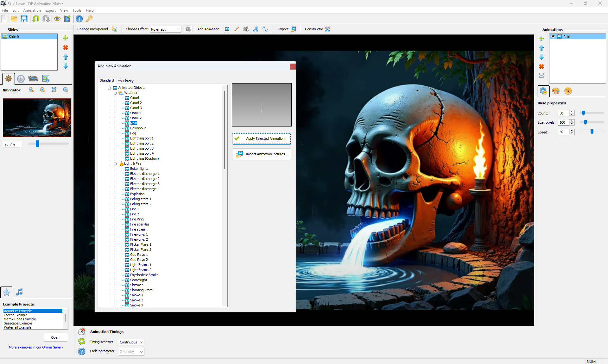Toggle the Rain animation visibility eye
The height and width of the screenshot is (364, 608).
point(553,37)
